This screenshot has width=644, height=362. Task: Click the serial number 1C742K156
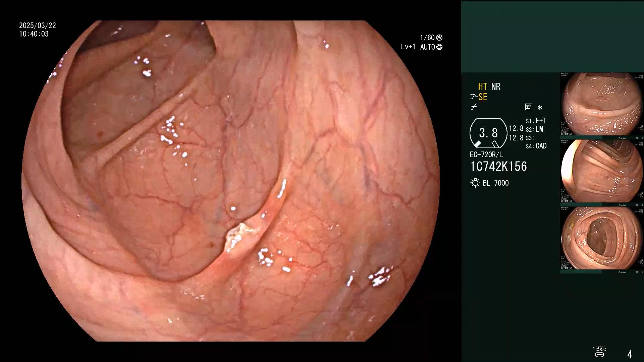pyautogui.click(x=498, y=167)
